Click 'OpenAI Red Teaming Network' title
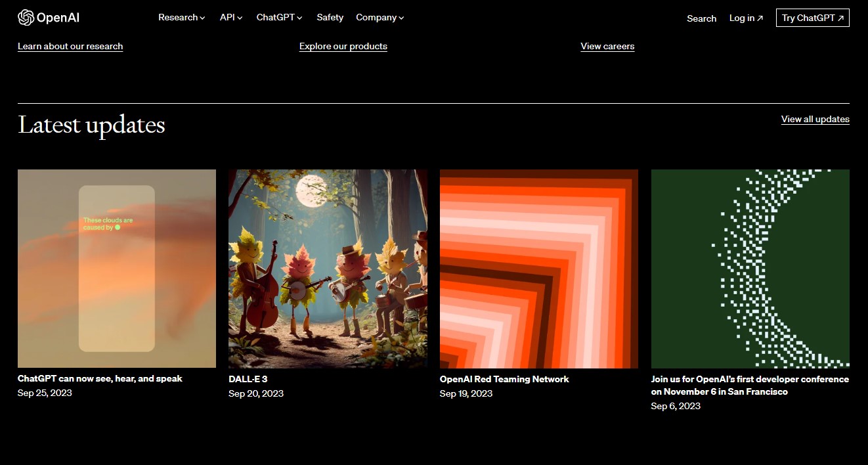868x465 pixels. [504, 379]
